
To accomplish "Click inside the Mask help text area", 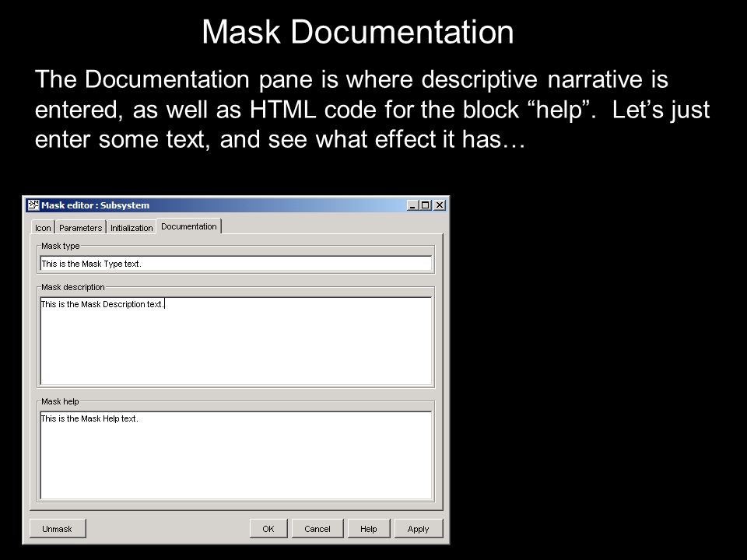I will coord(236,455).
